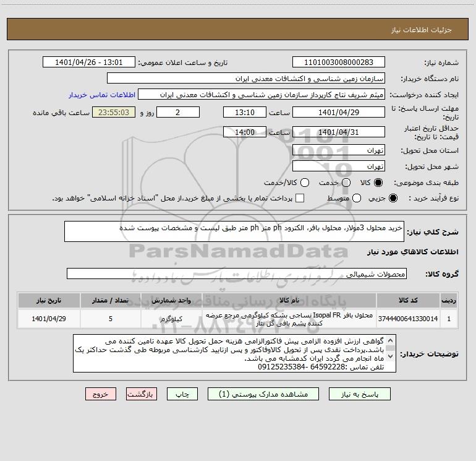Click the deadline time 13:10 field
This screenshot has height=461, width=476.
245,112
